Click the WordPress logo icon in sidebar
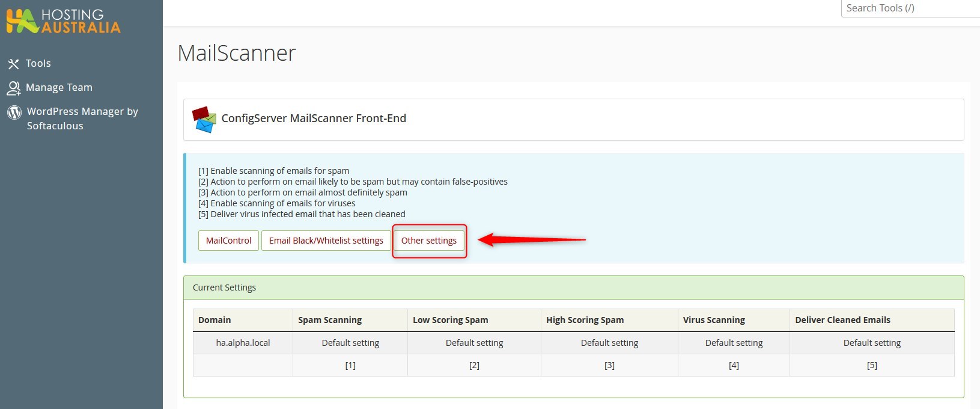This screenshot has height=409, width=980. tap(14, 112)
